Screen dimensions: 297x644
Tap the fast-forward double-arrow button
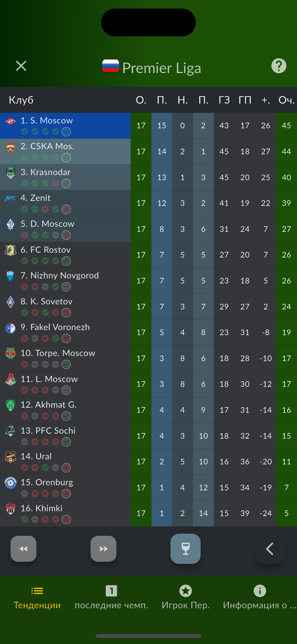(x=104, y=549)
